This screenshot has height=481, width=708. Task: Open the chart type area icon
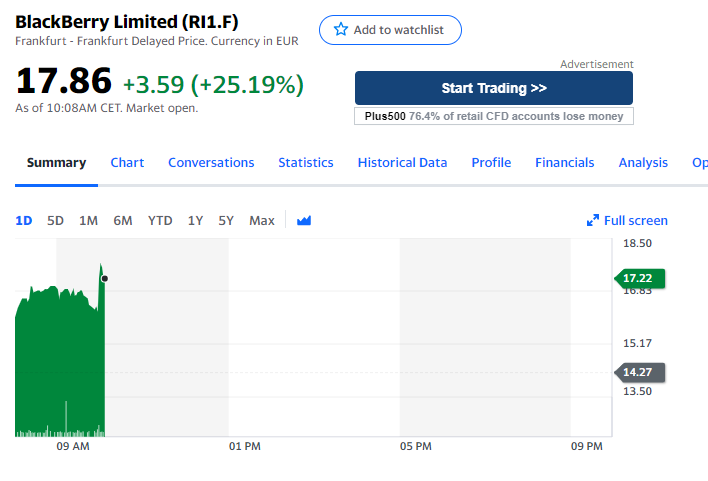(304, 220)
